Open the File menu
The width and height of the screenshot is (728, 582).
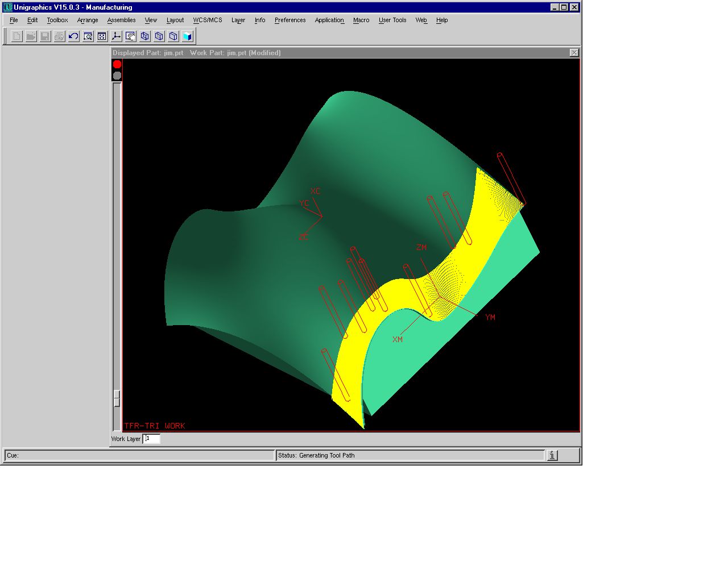(x=14, y=20)
